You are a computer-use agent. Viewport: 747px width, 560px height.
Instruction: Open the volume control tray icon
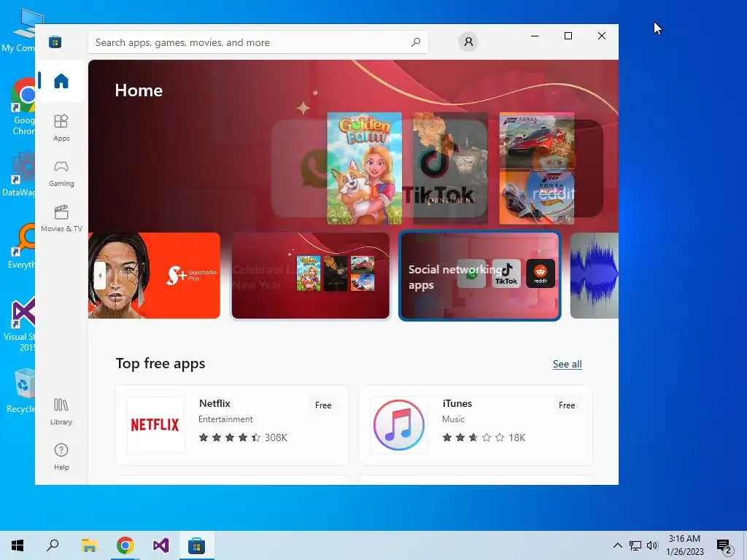(x=652, y=545)
